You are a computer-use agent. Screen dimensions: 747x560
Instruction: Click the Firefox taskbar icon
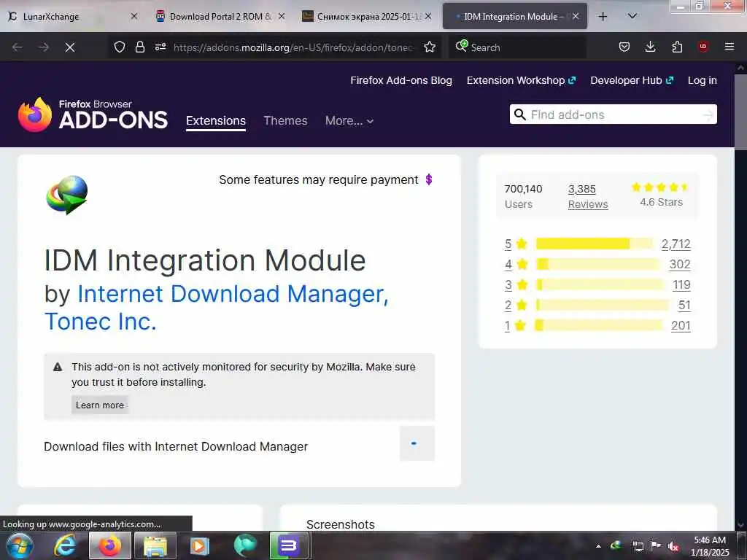tap(110, 545)
